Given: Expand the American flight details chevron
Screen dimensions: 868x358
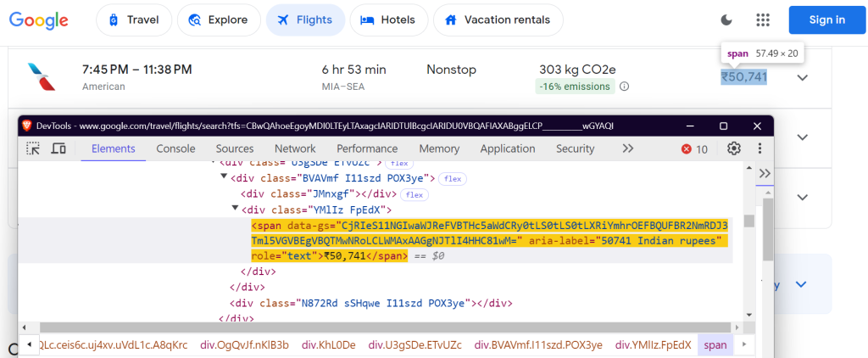Looking at the screenshot, I should 803,77.
